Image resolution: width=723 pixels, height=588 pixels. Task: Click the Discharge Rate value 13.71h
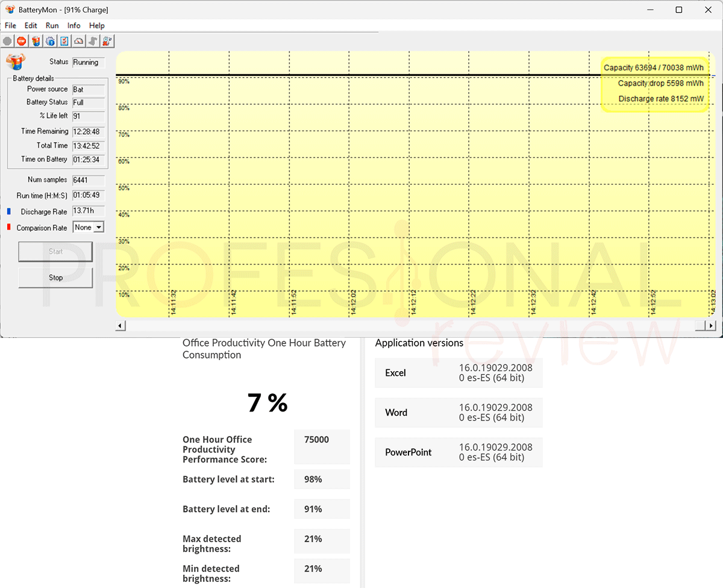89,211
